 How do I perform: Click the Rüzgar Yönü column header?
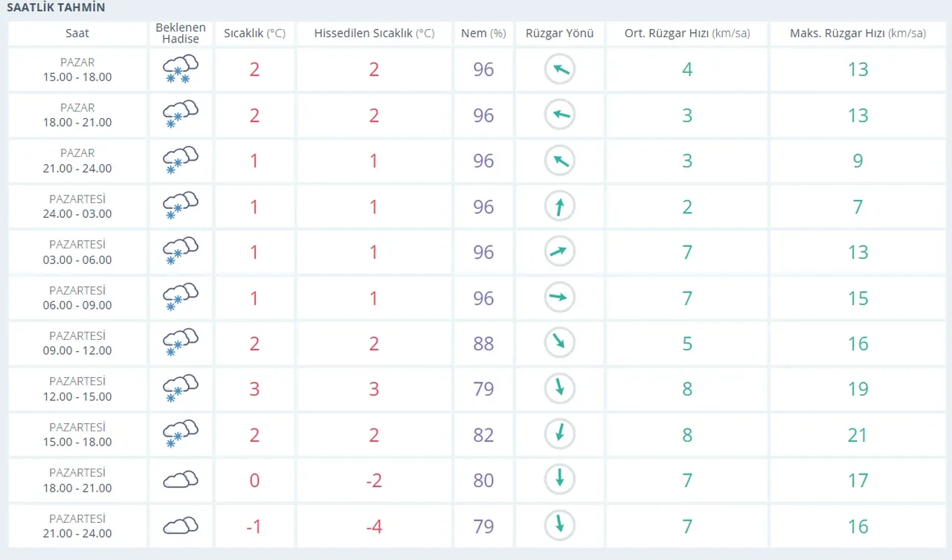point(559,33)
